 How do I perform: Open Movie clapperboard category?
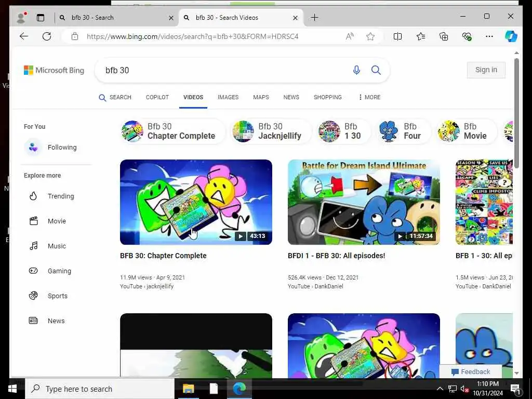point(47,221)
